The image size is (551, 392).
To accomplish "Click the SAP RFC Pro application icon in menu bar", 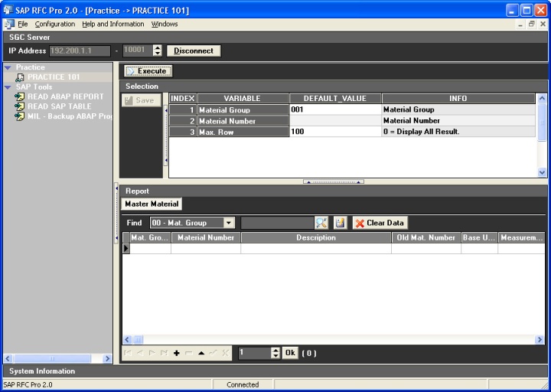I will click(x=9, y=24).
